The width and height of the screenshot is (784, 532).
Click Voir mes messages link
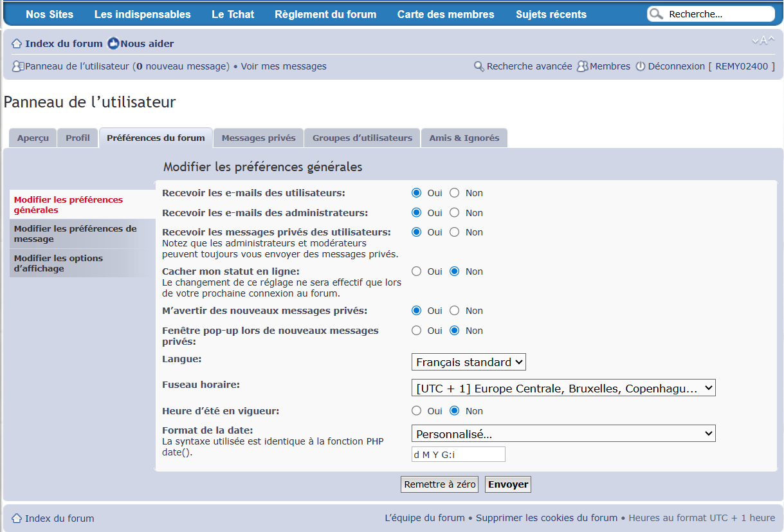click(284, 66)
